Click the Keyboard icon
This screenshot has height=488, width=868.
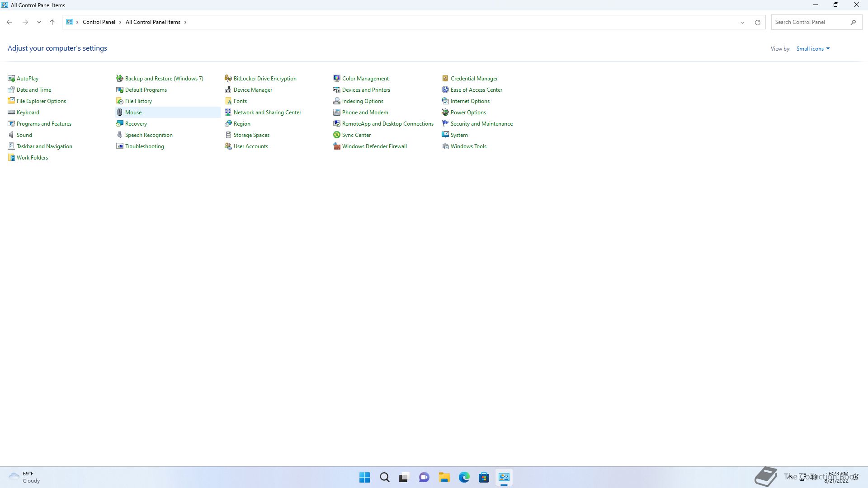pos(11,113)
